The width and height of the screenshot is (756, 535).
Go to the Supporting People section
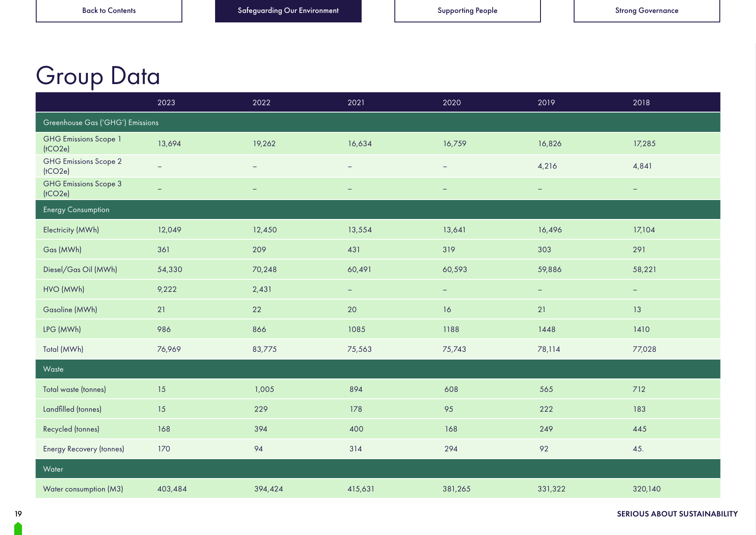click(468, 10)
